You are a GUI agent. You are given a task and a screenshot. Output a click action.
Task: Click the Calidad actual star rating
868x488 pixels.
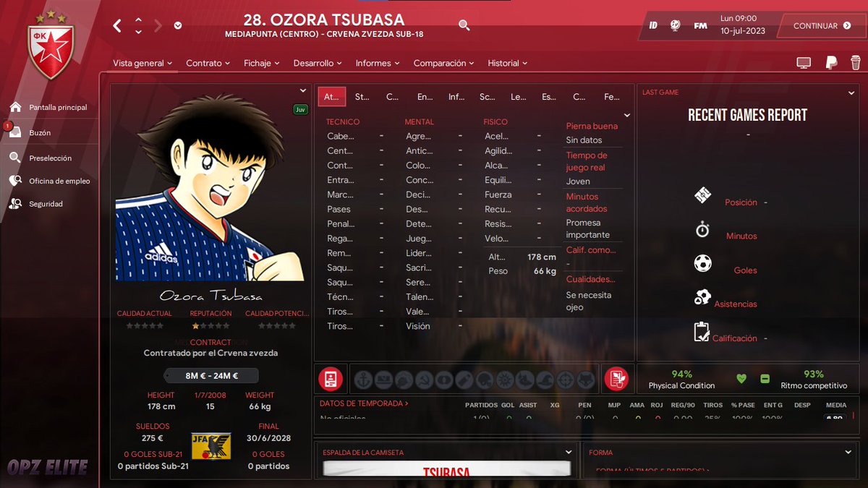click(145, 326)
